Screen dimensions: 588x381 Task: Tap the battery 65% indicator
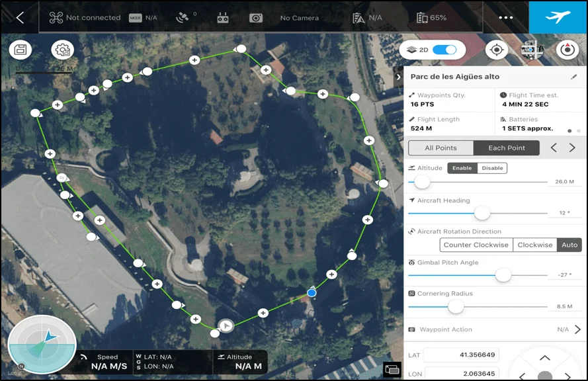pos(432,18)
